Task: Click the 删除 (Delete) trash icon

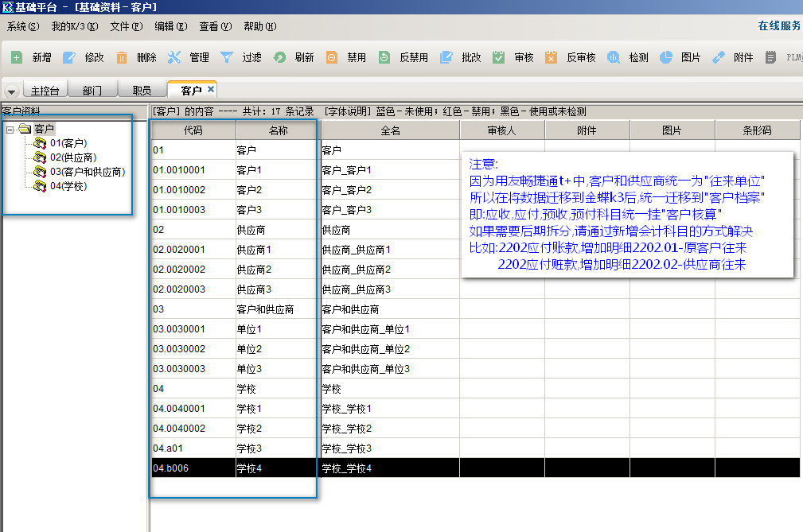Action: [122, 57]
